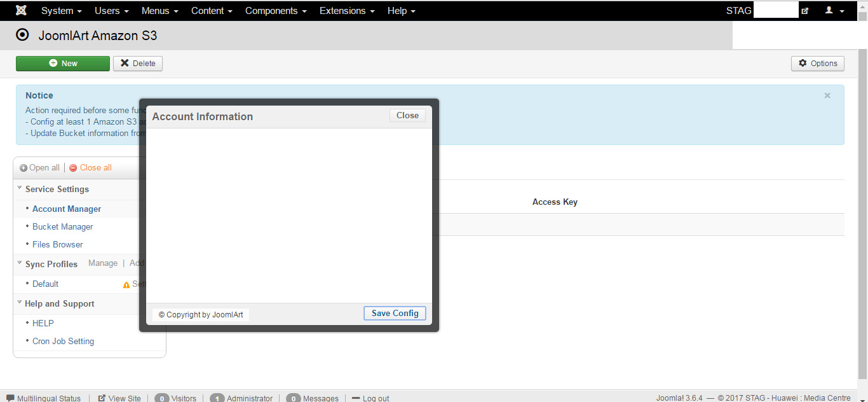Select Account Manager in the sidebar

(x=67, y=209)
